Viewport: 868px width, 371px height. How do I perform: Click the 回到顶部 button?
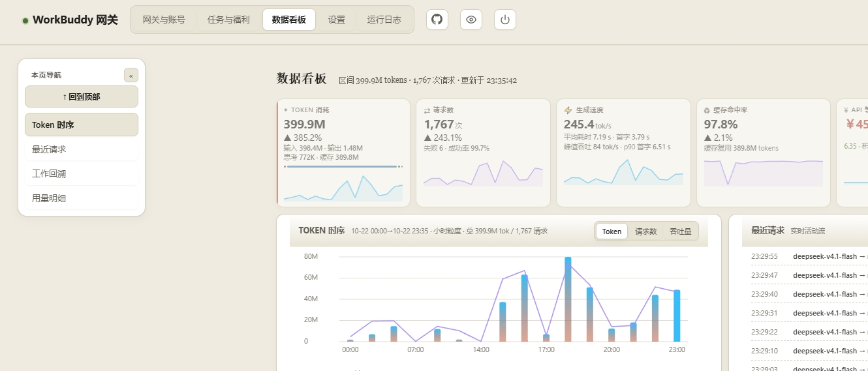click(x=82, y=96)
